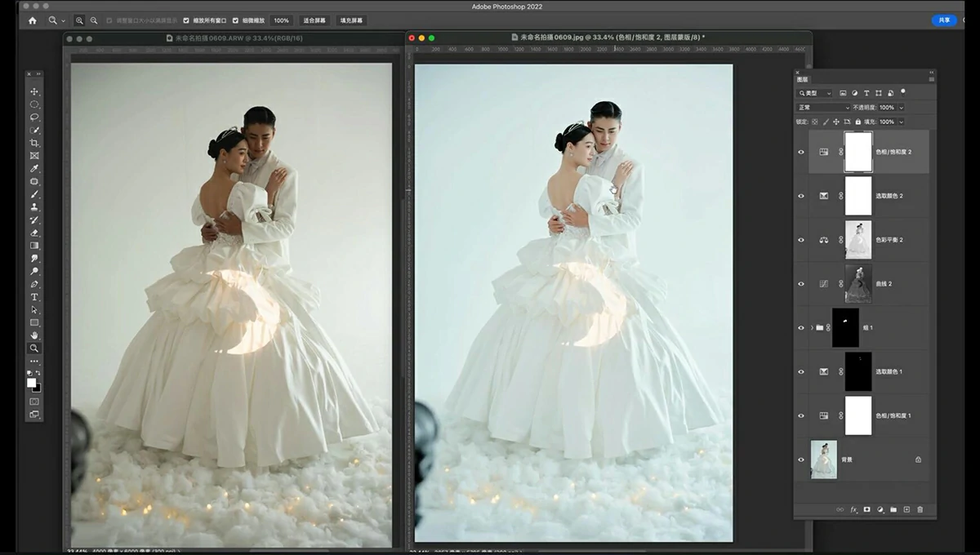Add new adjustment layer icon
This screenshot has width=980, height=555.
[880, 509]
